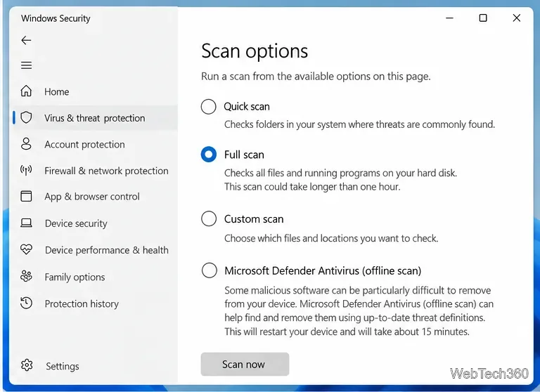This screenshot has width=540, height=392.
Task: Select the Quick scan radio button
Action: (208, 106)
